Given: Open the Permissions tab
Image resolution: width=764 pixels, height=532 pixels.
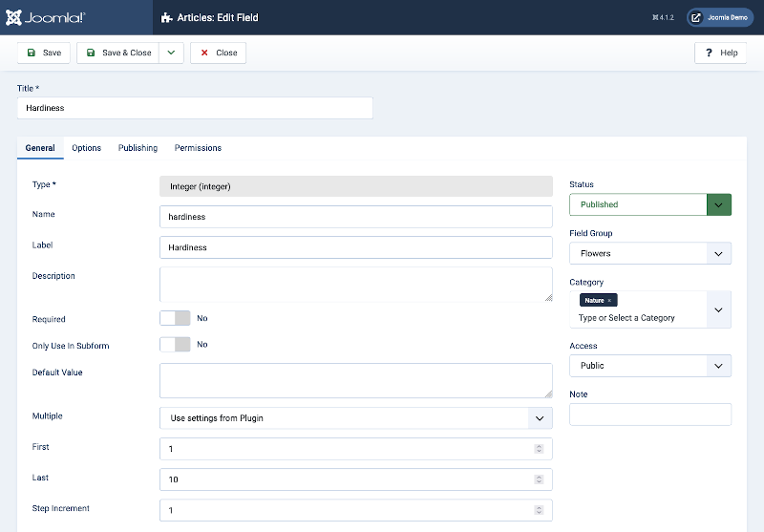Looking at the screenshot, I should coord(198,148).
